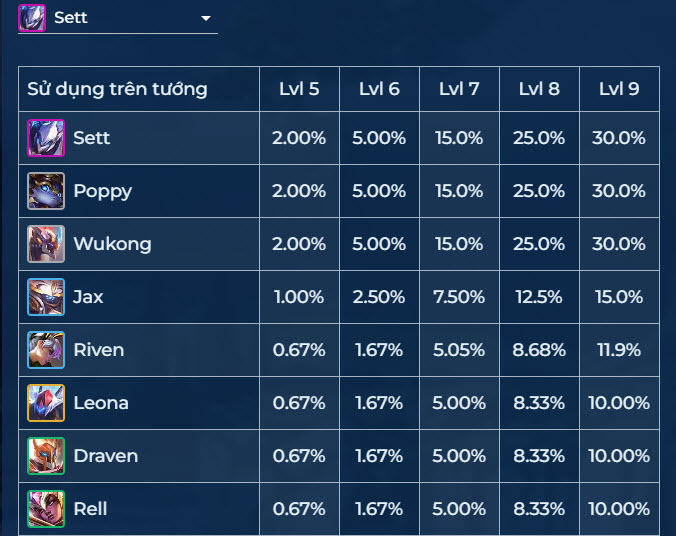This screenshot has height=536, width=676.
Task: Click the Jax champion portrait
Action: tap(46, 297)
